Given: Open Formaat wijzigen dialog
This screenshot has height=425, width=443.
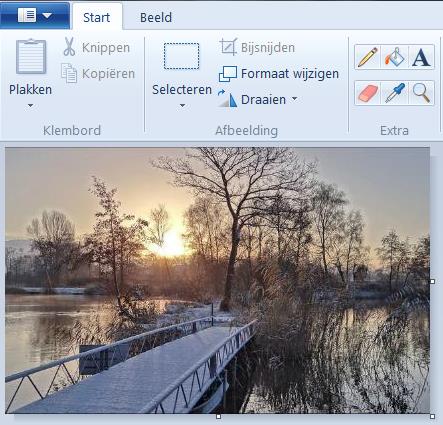Looking at the screenshot, I should (x=279, y=73).
